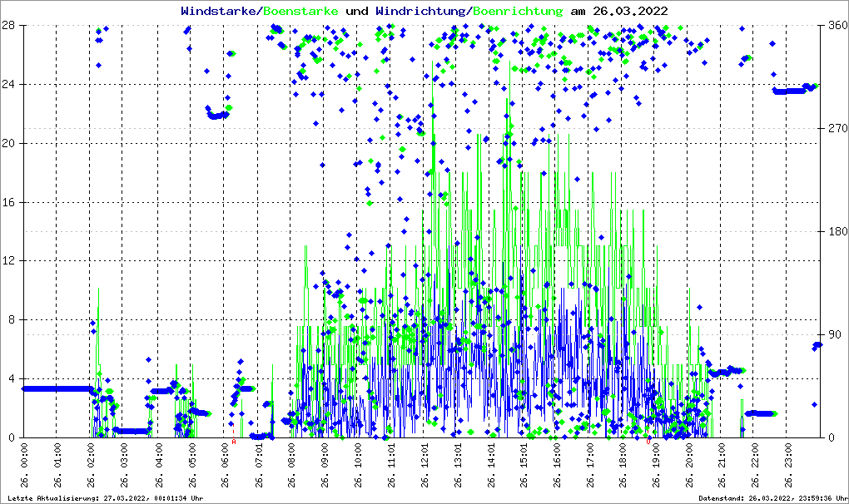Click the '180' label on right axis
Screen dimensions: 849x504
[835, 231]
